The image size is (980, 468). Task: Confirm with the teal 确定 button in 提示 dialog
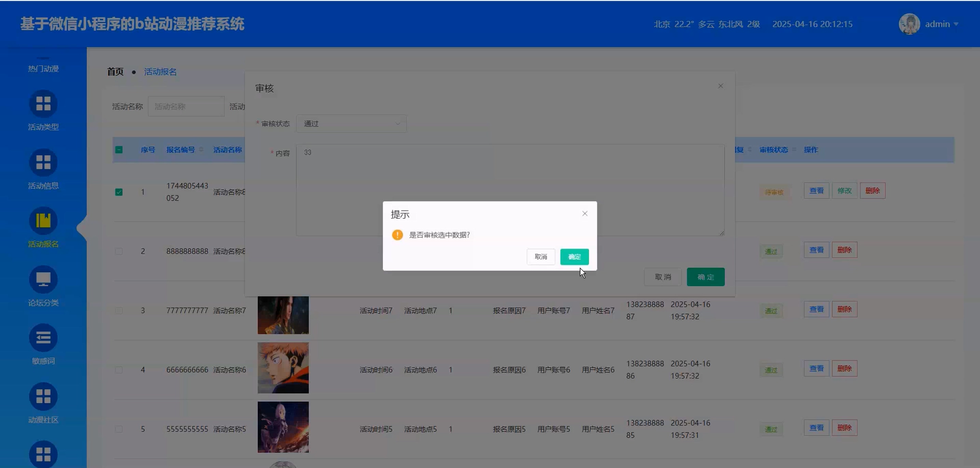[574, 257]
